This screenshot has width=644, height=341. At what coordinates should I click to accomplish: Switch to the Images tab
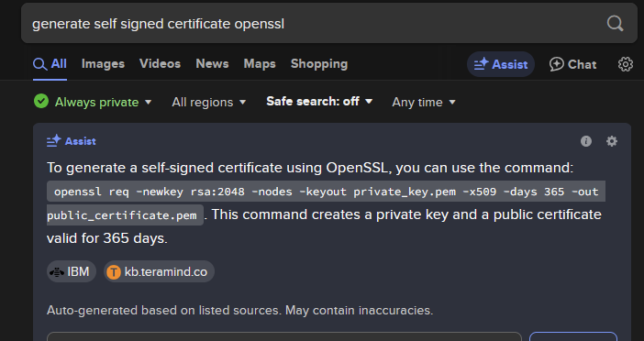point(103,63)
